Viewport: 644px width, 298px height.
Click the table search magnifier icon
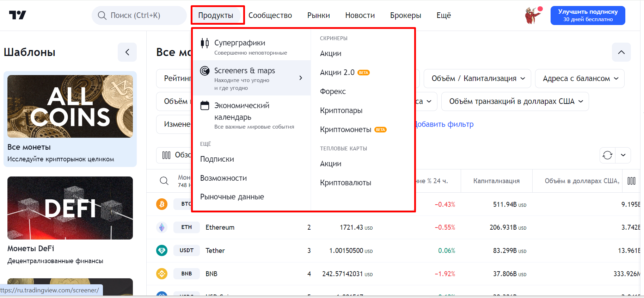[x=164, y=181]
